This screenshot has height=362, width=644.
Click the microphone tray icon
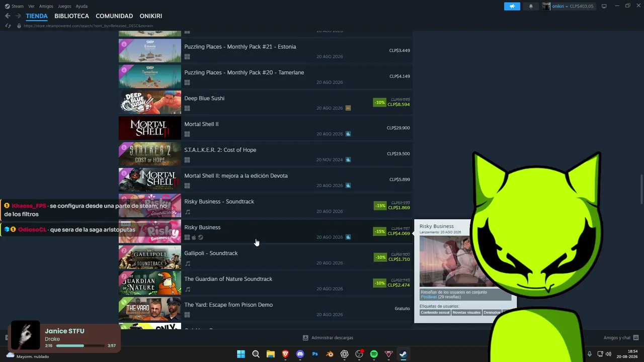pos(590,354)
